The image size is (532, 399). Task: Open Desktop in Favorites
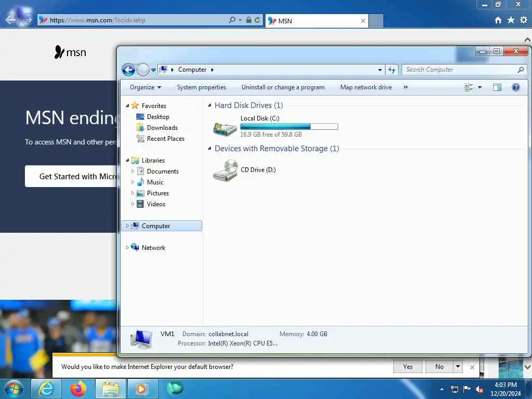158,117
